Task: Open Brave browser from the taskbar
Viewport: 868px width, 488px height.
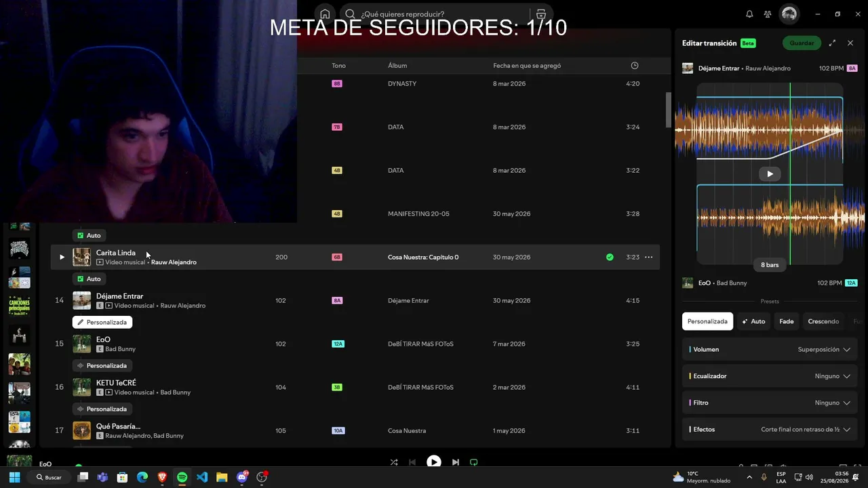Action: pos(162,477)
